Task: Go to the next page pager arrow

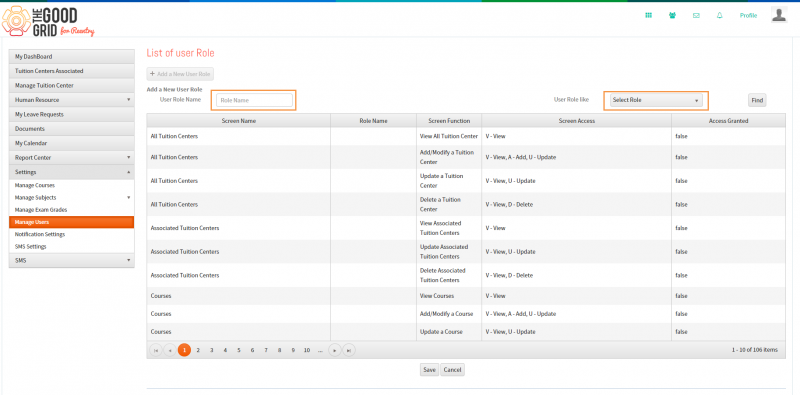Action: point(335,350)
